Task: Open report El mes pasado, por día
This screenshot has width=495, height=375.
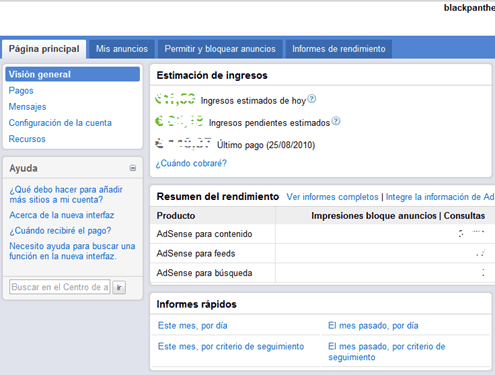Action: point(373,326)
